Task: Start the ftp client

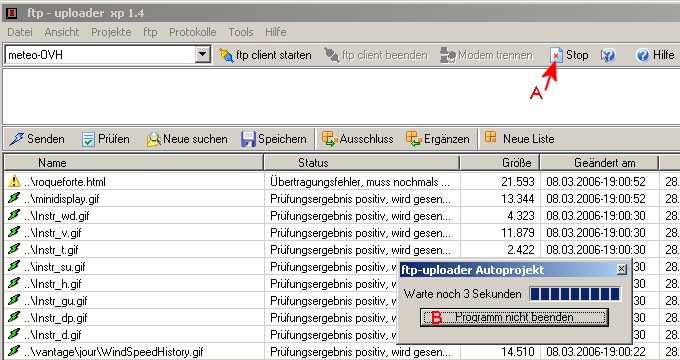Action: click(265, 55)
